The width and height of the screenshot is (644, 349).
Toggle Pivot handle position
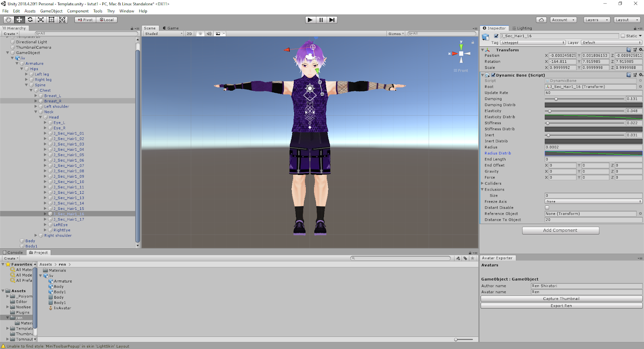point(85,20)
